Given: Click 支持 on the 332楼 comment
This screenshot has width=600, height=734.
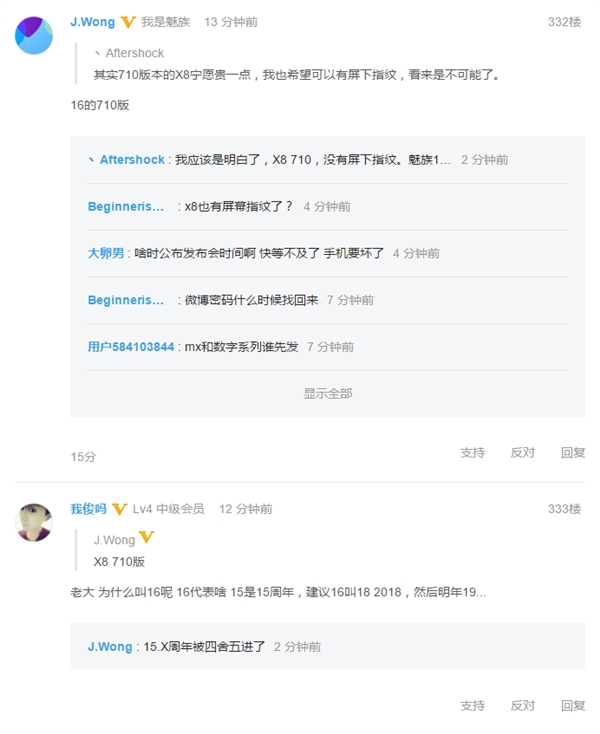Looking at the screenshot, I should pos(472,452).
